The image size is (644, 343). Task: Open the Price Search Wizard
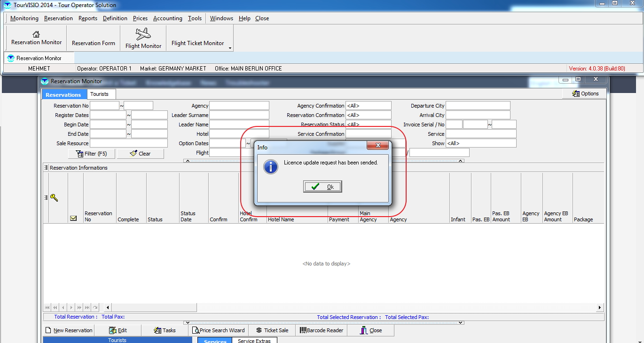pos(218,330)
